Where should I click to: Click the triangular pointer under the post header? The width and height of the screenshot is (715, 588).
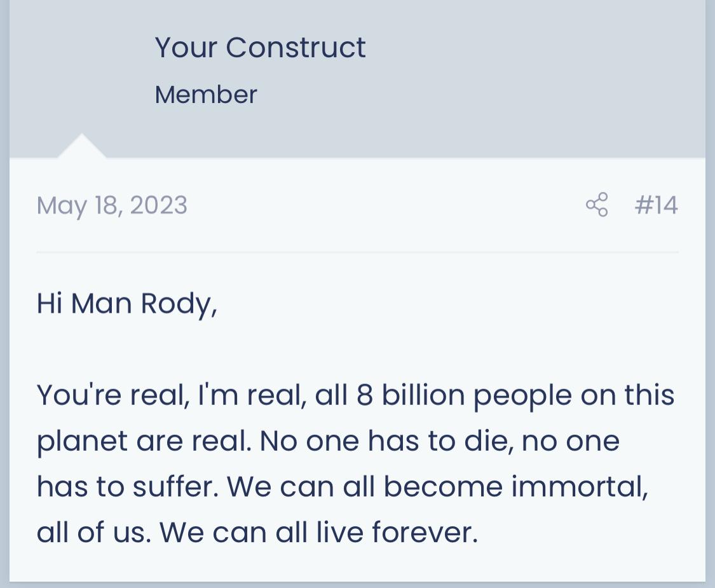[x=81, y=146]
